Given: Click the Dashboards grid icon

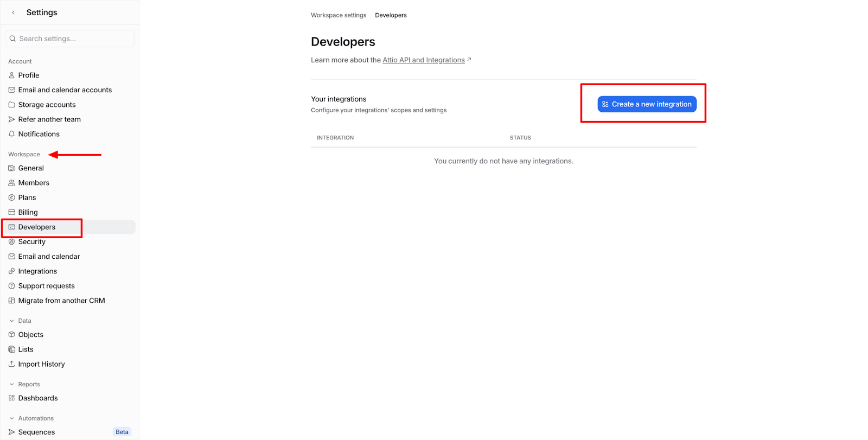Looking at the screenshot, I should (x=11, y=398).
